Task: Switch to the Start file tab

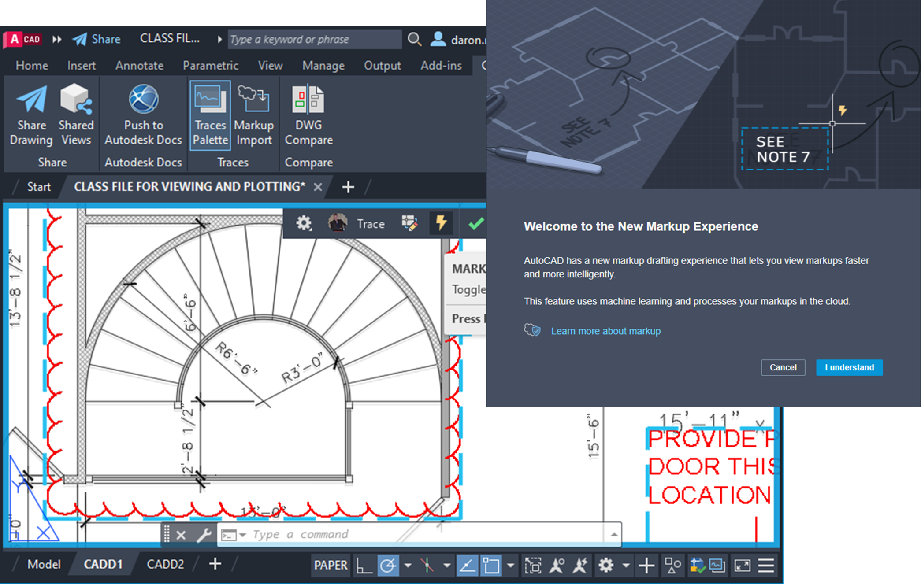Action: click(39, 187)
